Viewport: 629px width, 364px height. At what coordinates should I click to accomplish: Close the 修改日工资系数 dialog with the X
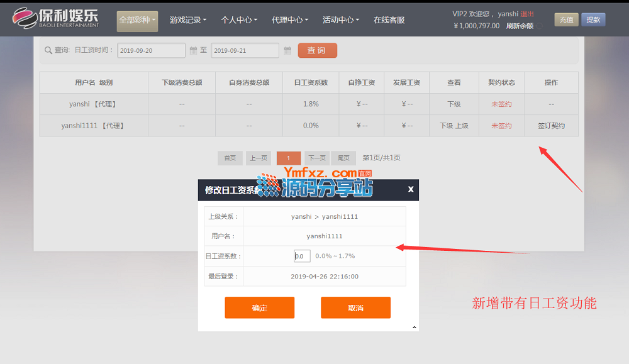410,189
